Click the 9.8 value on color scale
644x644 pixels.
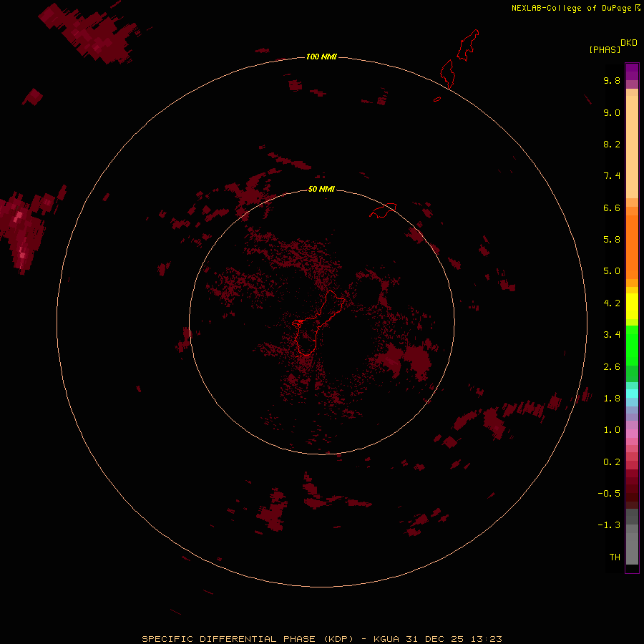pos(612,80)
